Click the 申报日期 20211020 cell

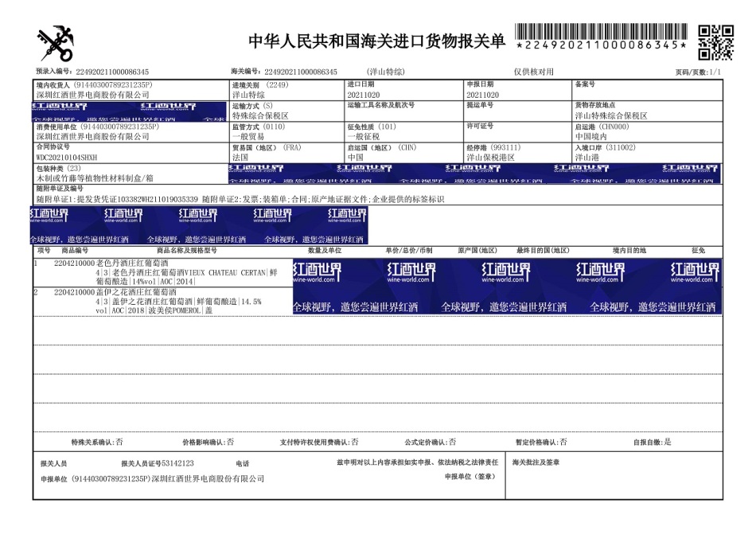tap(517, 90)
